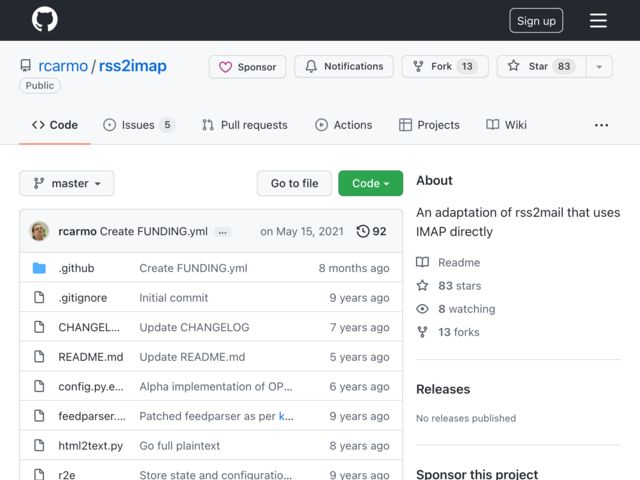Open the 'on May 15, 2021' commit date
The image size is (640, 480).
[302, 231]
